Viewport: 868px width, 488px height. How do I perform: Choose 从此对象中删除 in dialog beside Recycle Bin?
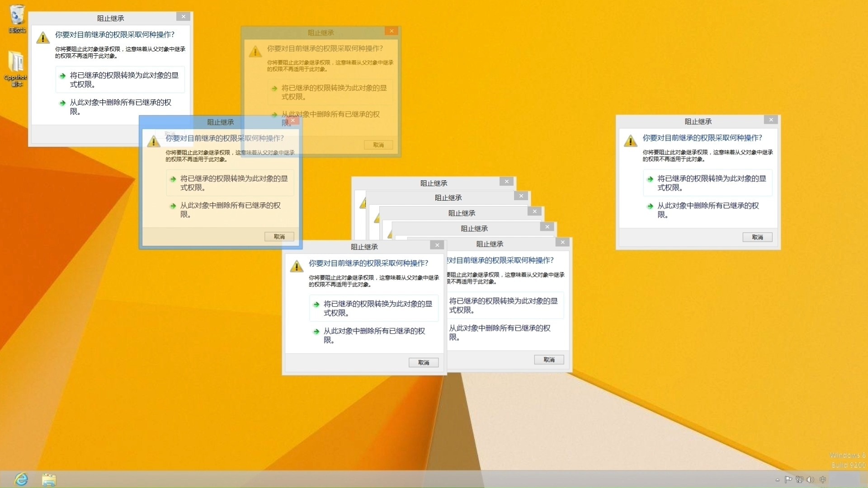point(120,107)
